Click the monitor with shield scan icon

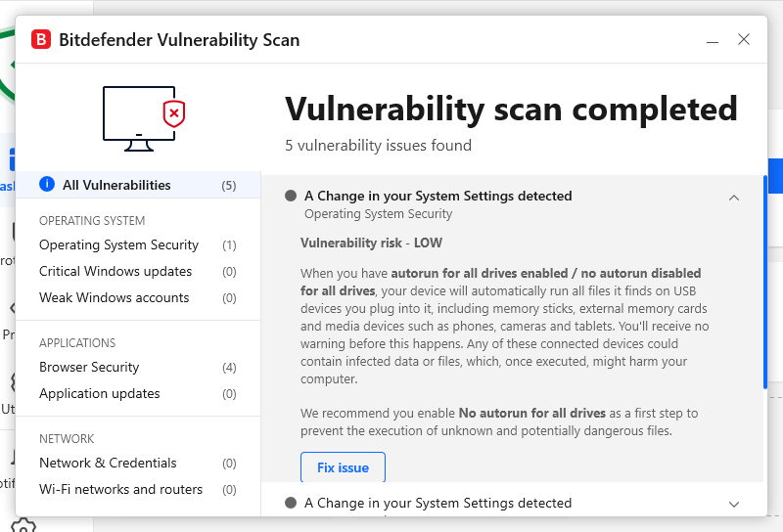click(x=144, y=117)
